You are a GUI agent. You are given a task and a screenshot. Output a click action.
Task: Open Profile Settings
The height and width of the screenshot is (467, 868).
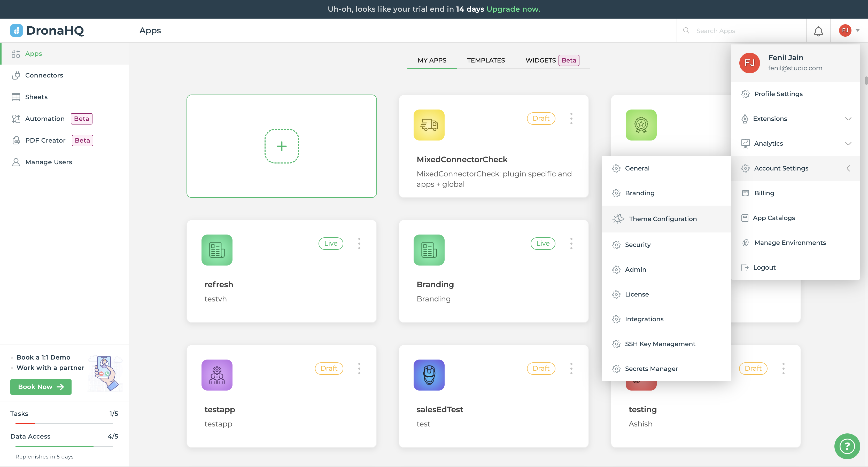(795, 94)
